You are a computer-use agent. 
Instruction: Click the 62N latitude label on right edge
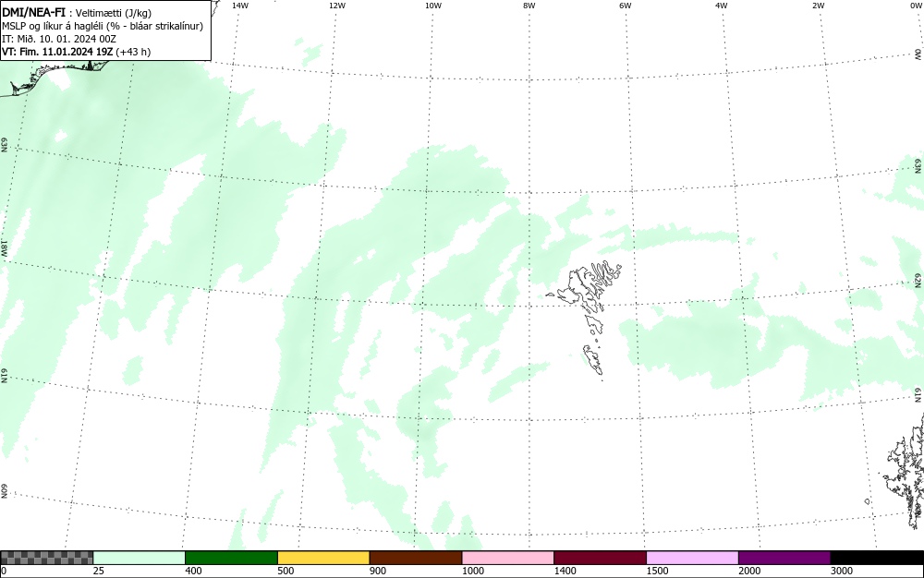[x=918, y=281]
